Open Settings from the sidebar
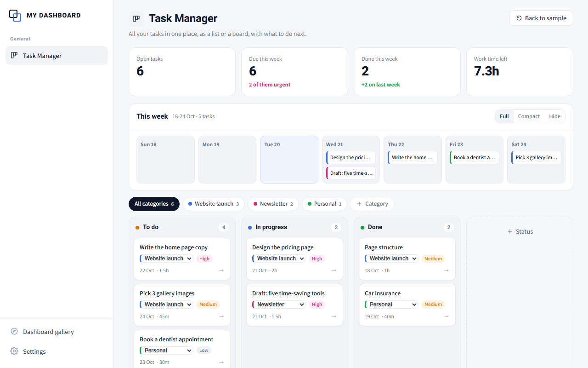 tap(57, 351)
